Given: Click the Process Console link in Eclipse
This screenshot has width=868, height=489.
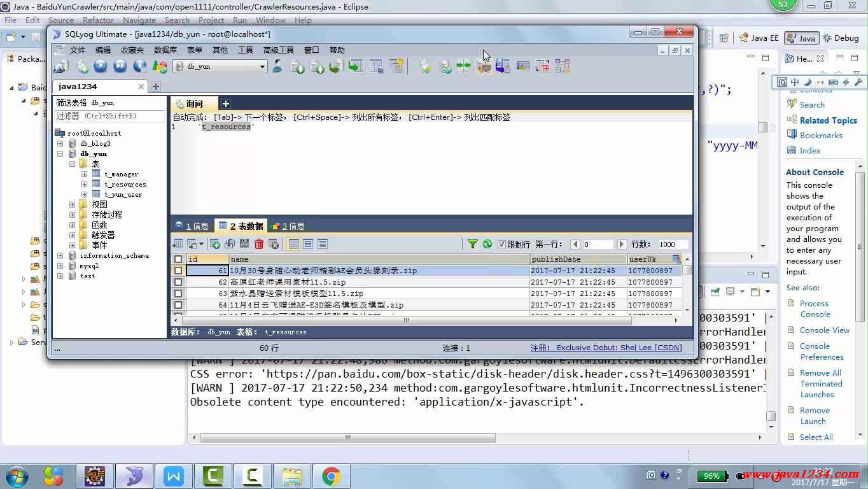Looking at the screenshot, I should 815,309.
